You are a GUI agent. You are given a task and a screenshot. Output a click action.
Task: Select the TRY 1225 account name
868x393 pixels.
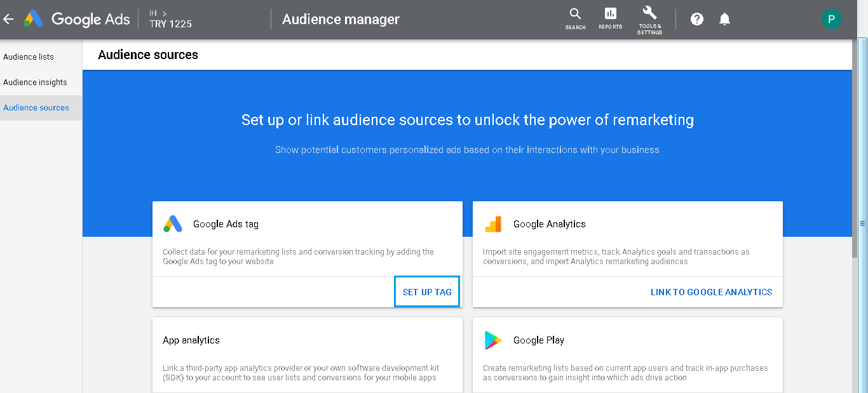pos(170,24)
